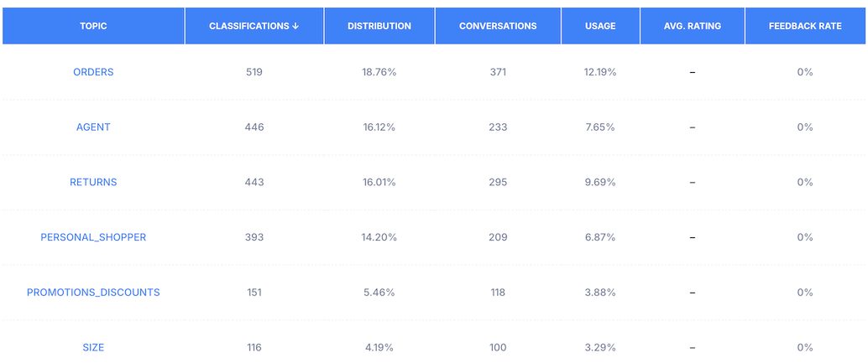Sort by Avg. Rating header
Screen dimensions: 868x363
pyautogui.click(x=693, y=26)
